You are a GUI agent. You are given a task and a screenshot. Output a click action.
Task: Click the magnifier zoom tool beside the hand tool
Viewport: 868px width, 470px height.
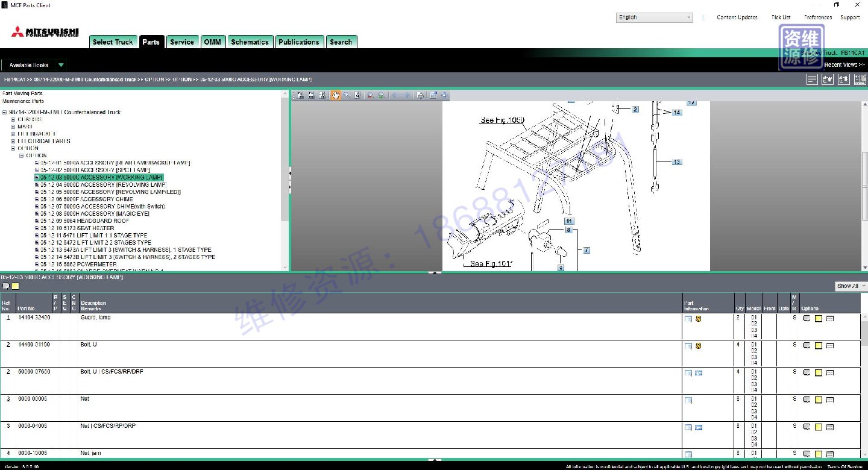347,95
